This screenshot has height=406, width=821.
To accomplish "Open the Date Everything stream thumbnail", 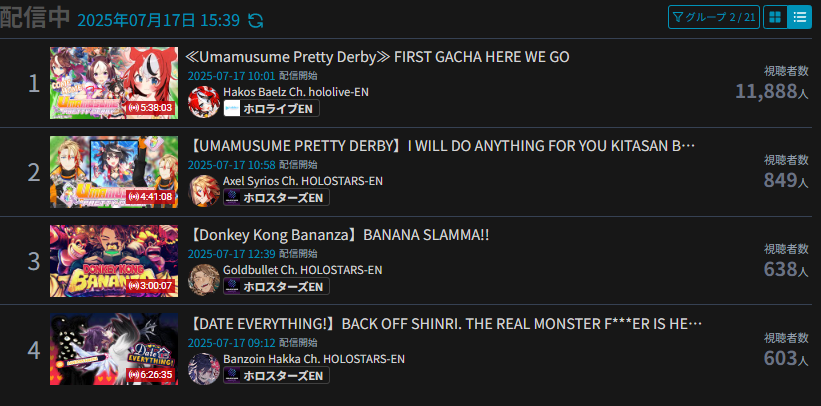I will tap(114, 349).
